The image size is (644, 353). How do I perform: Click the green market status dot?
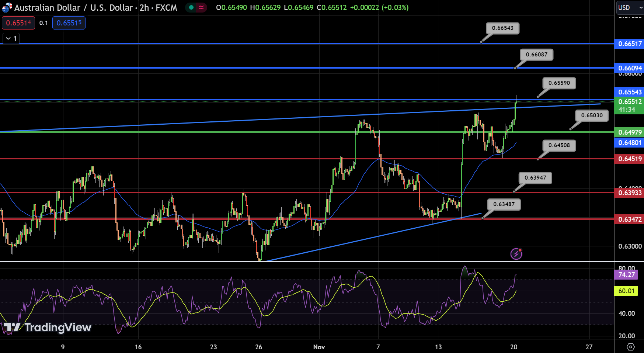pyautogui.click(x=191, y=7)
